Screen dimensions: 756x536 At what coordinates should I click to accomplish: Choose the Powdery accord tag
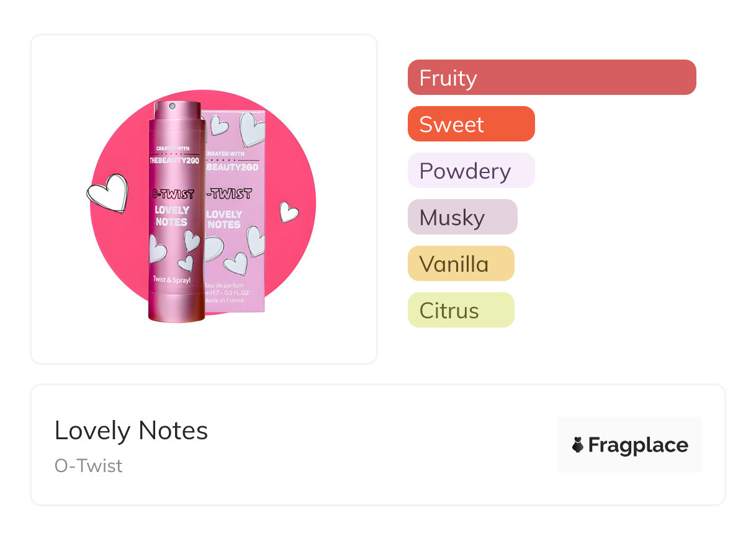tap(470, 171)
